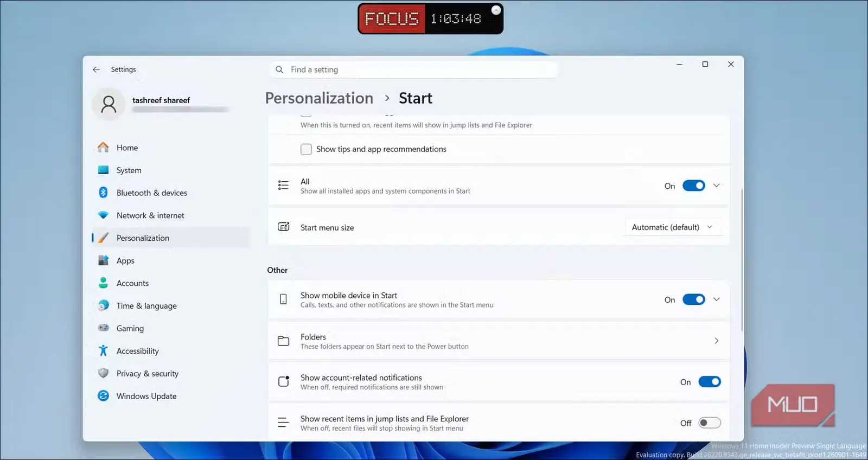Click the Folders row folder icon
The image size is (868, 460).
(x=283, y=341)
